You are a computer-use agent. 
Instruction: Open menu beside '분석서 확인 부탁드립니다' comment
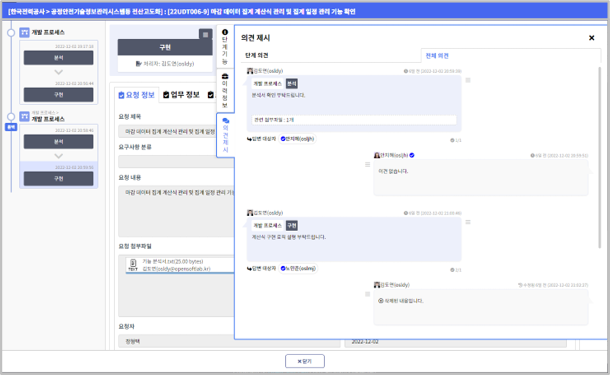pyautogui.click(x=468, y=80)
